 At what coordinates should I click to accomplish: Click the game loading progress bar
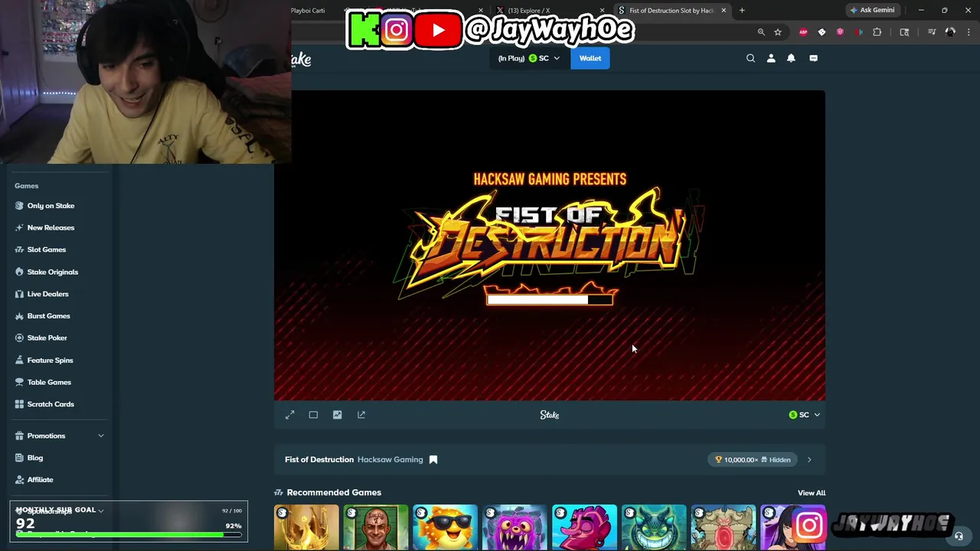tap(550, 300)
